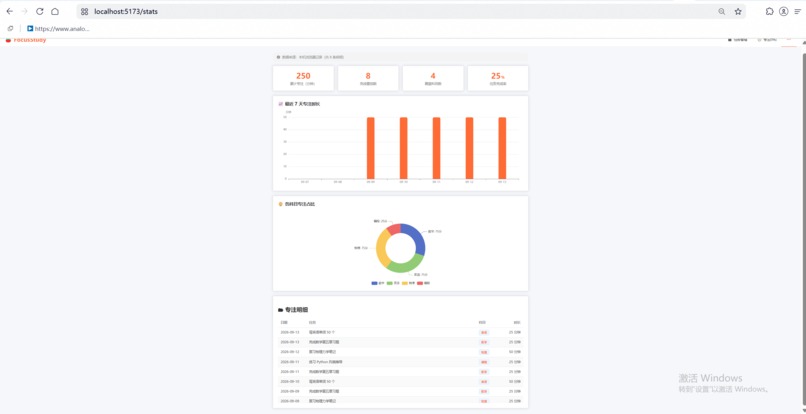Click the subject tag in the Python row

[484, 362]
